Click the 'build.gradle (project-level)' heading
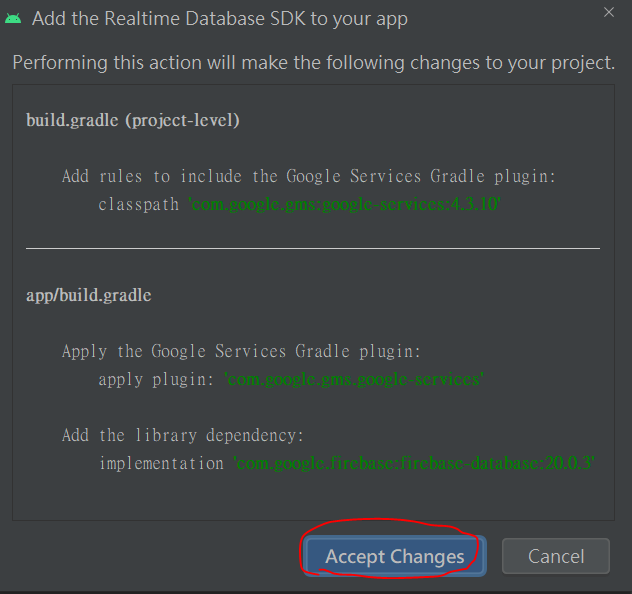This screenshot has width=632, height=594. [133, 120]
